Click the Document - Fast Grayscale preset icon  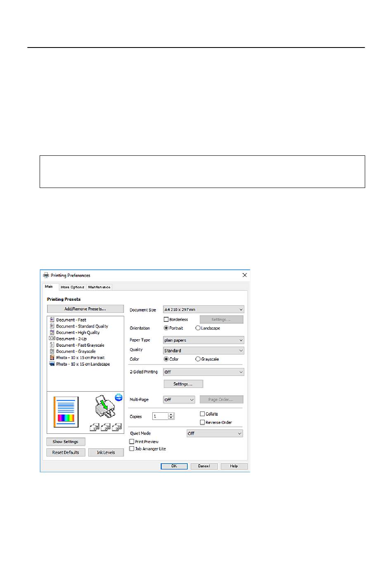[52, 345]
